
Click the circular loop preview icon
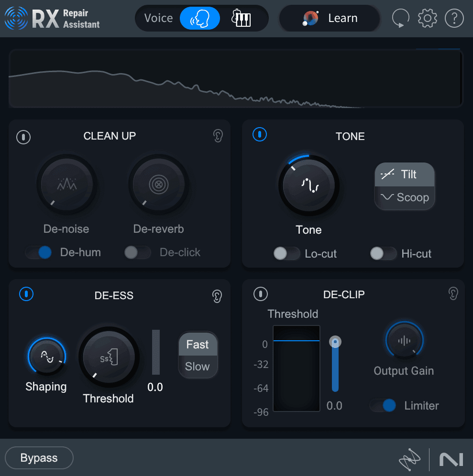click(x=400, y=18)
